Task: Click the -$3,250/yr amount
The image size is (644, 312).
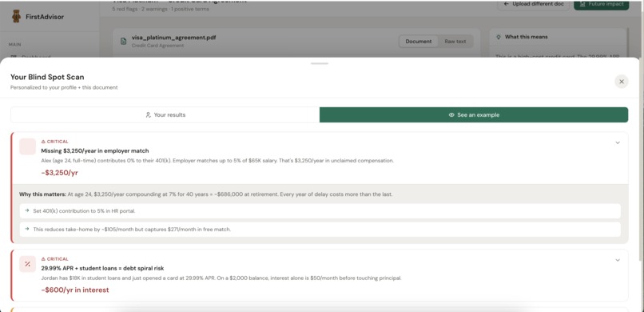Action: (x=60, y=173)
